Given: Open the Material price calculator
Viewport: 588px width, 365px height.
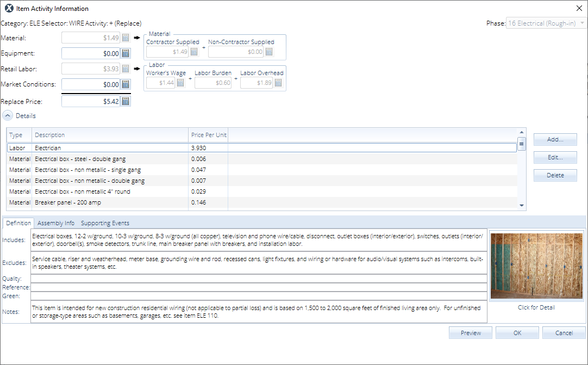Looking at the screenshot, I should click(126, 37).
